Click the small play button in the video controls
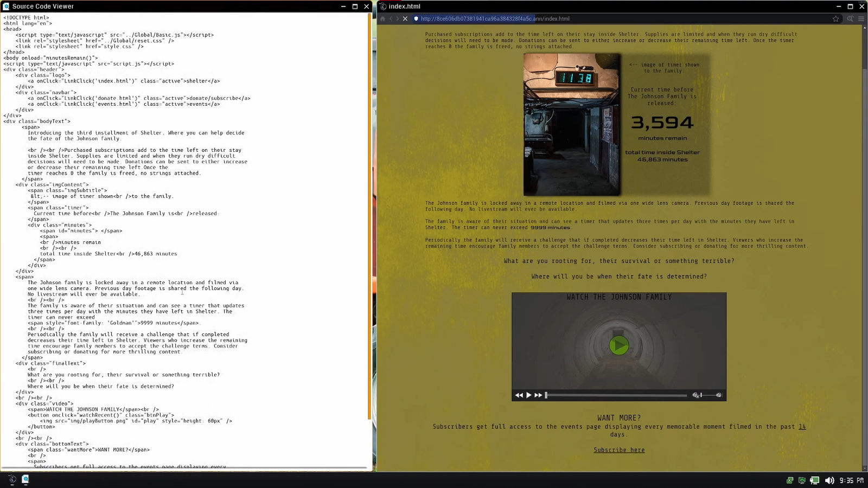Screen dimensions: 868x488 click(x=529, y=395)
